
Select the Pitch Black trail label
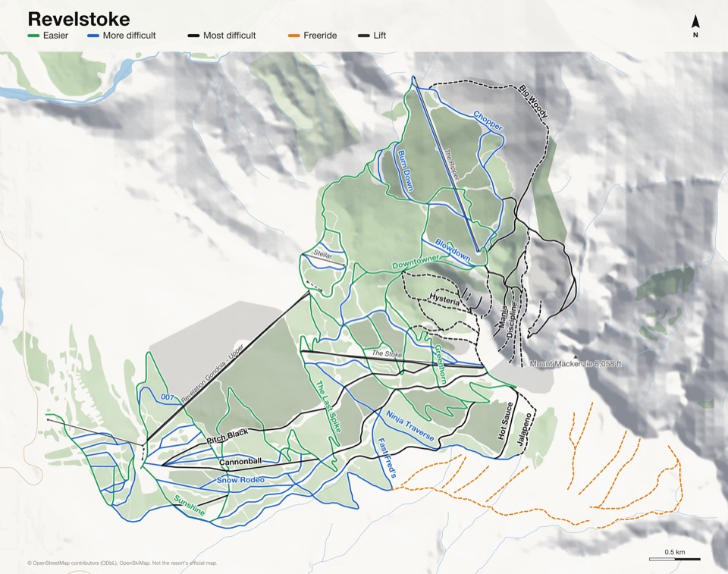point(227,437)
